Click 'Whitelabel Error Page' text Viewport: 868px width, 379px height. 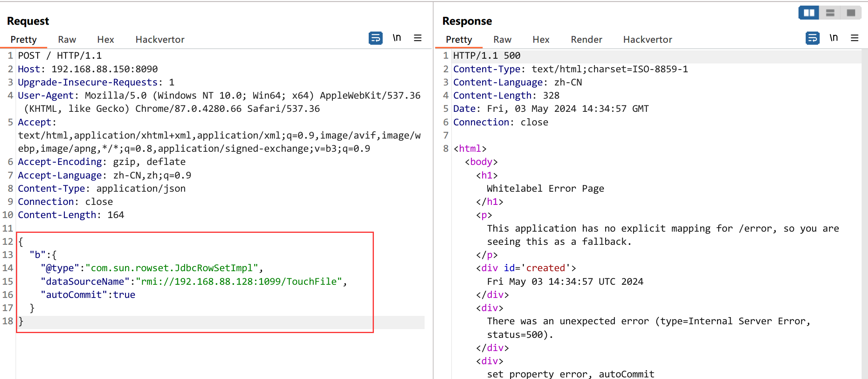546,189
